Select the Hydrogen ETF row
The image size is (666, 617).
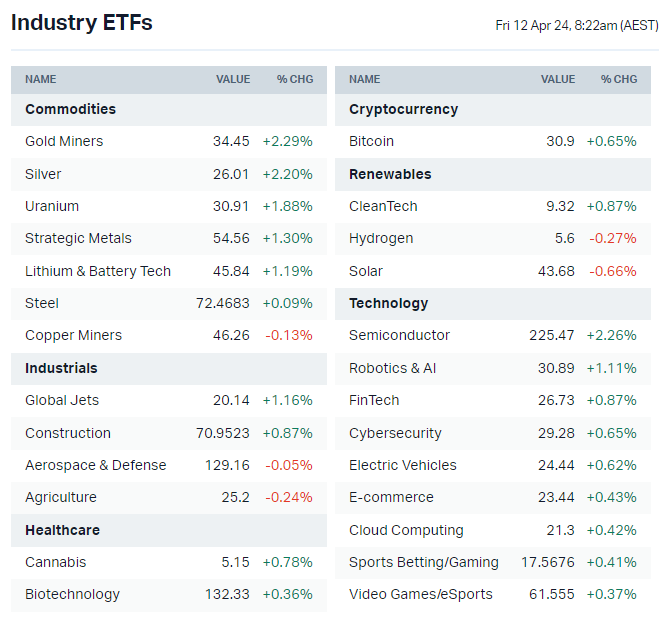pos(381,238)
